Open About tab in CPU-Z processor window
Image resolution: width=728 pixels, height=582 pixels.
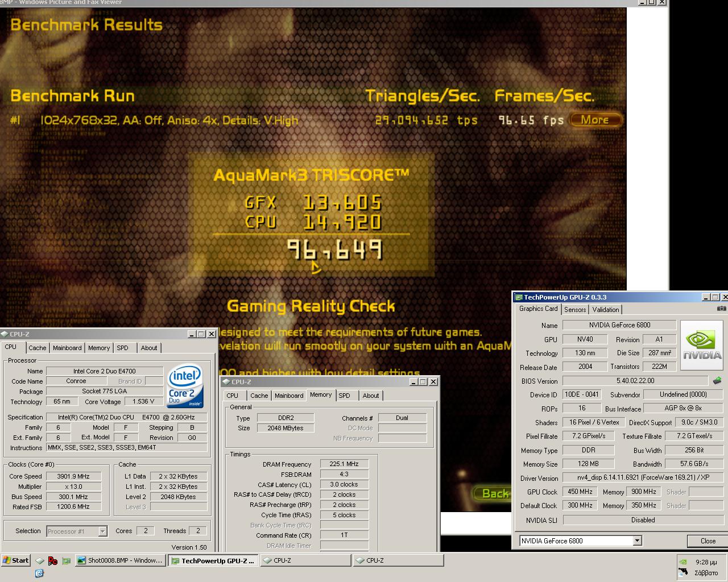[x=149, y=348]
